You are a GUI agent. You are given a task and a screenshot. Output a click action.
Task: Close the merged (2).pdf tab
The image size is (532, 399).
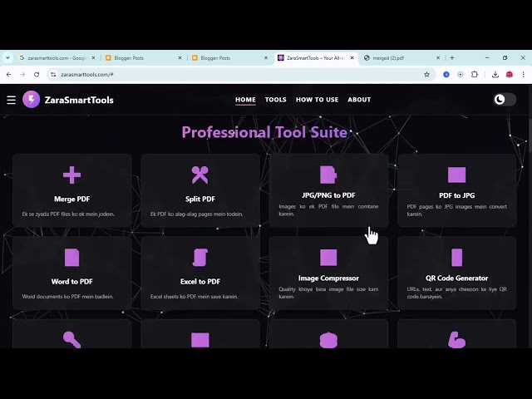438,58
